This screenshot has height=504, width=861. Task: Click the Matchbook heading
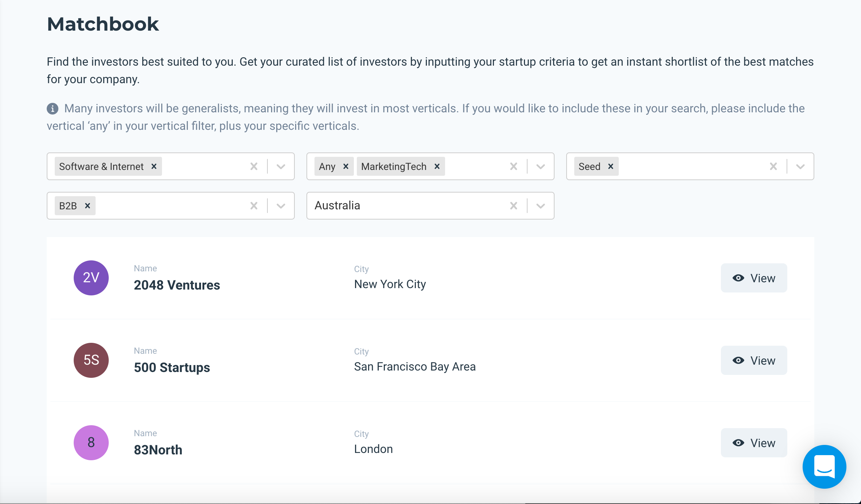tap(103, 24)
